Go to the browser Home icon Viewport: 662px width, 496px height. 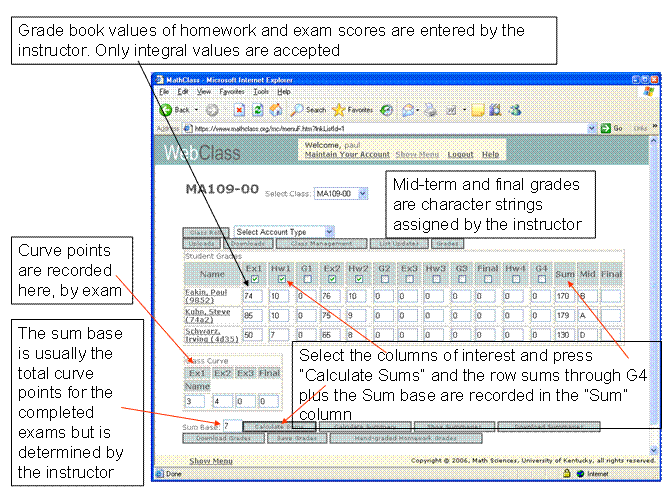pos(276,109)
